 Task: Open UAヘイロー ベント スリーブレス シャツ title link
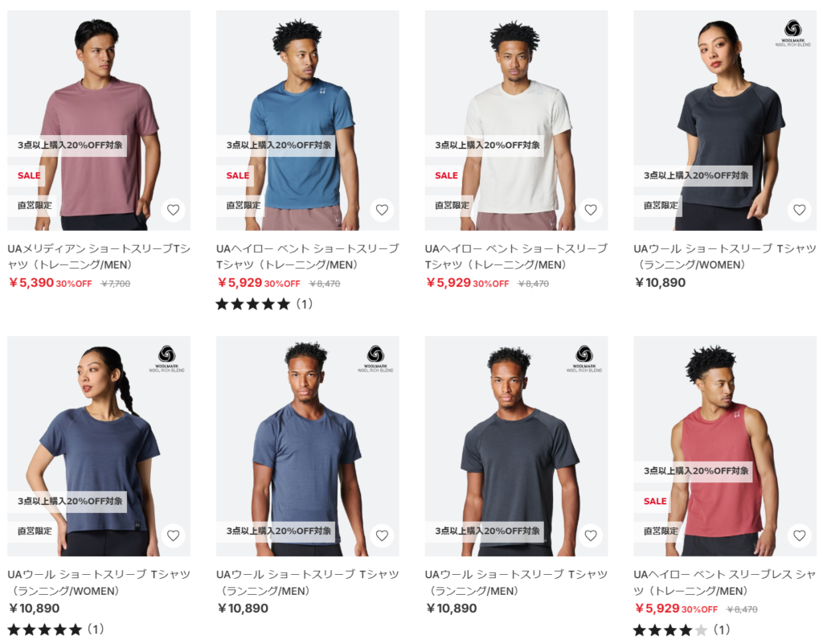724,582
